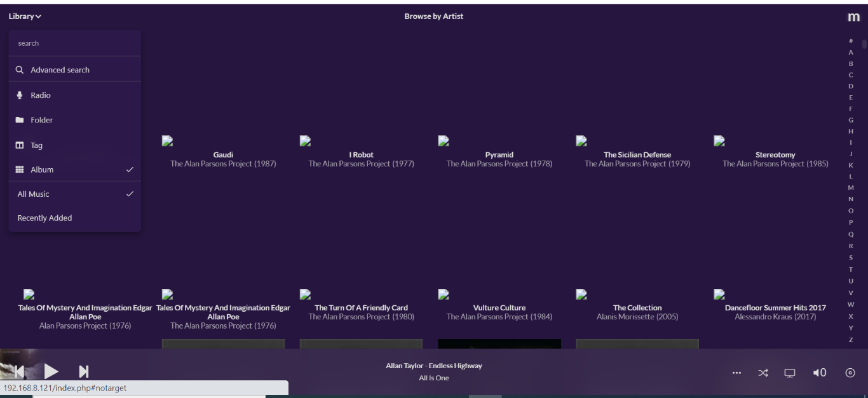Jump to letter T in index
This screenshot has height=398, width=868.
click(x=851, y=270)
